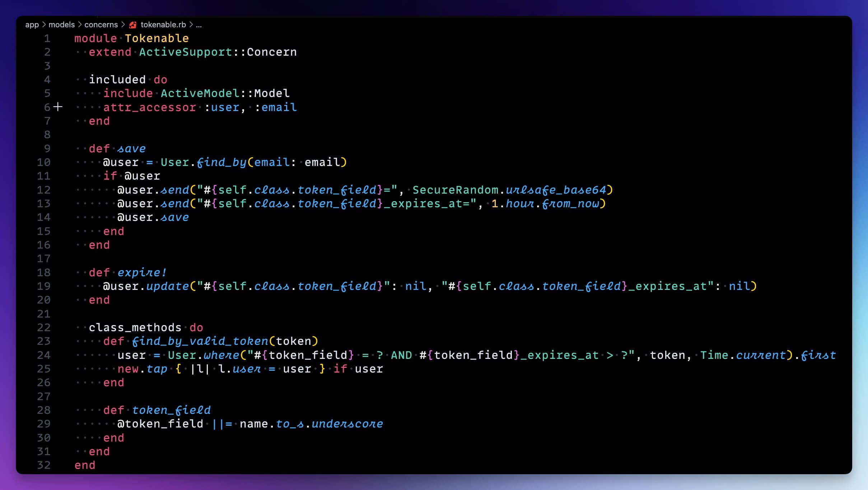Click "User.find_by(email: email)" on line 10
The height and width of the screenshot is (490, 868).
coord(254,162)
